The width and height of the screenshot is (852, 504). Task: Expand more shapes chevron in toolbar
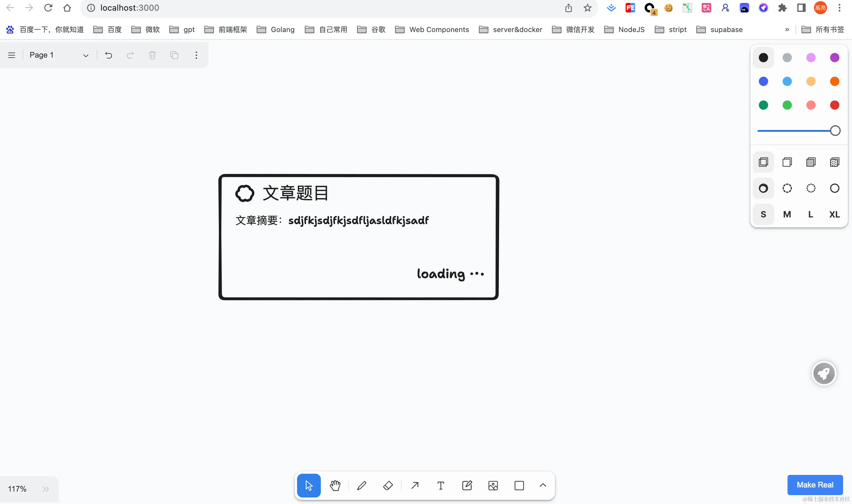pos(543,485)
